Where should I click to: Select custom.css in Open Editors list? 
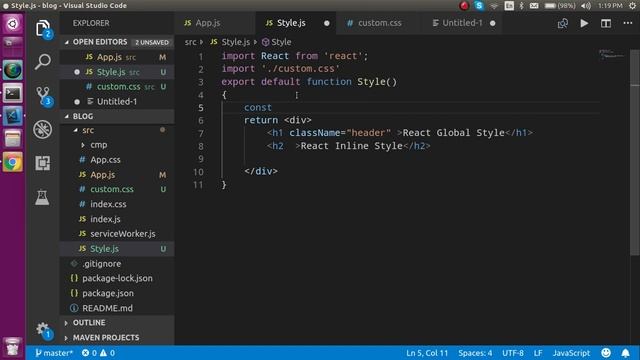[x=117, y=87]
